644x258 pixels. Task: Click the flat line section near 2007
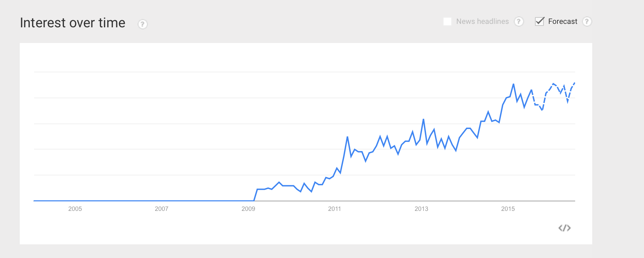(162, 201)
